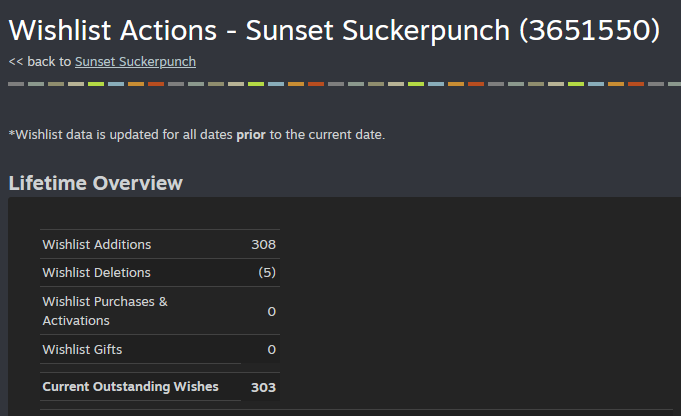Select the Wishlist Gifts value 0

point(271,350)
